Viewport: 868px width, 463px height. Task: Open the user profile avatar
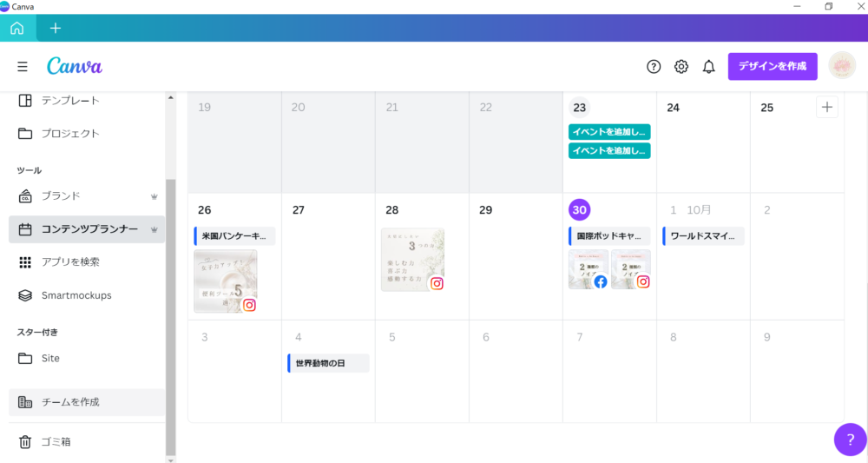tap(842, 66)
